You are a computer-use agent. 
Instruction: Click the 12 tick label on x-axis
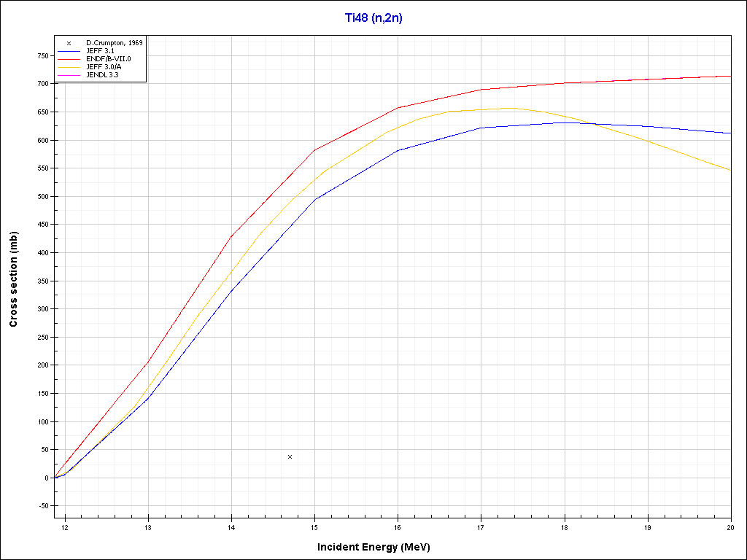[x=65, y=527]
